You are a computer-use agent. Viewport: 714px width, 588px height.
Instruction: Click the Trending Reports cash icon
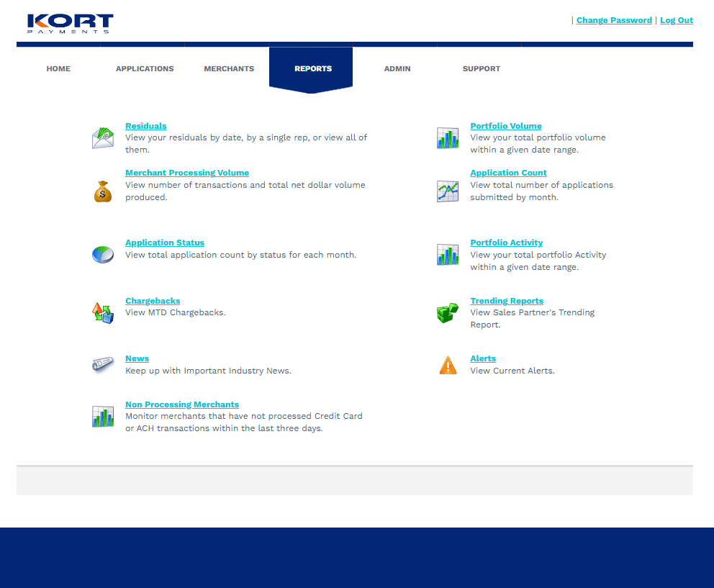pyautogui.click(x=447, y=312)
